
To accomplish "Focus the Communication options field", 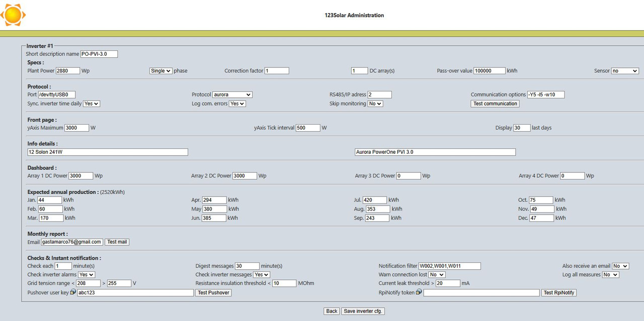I will [x=546, y=94].
